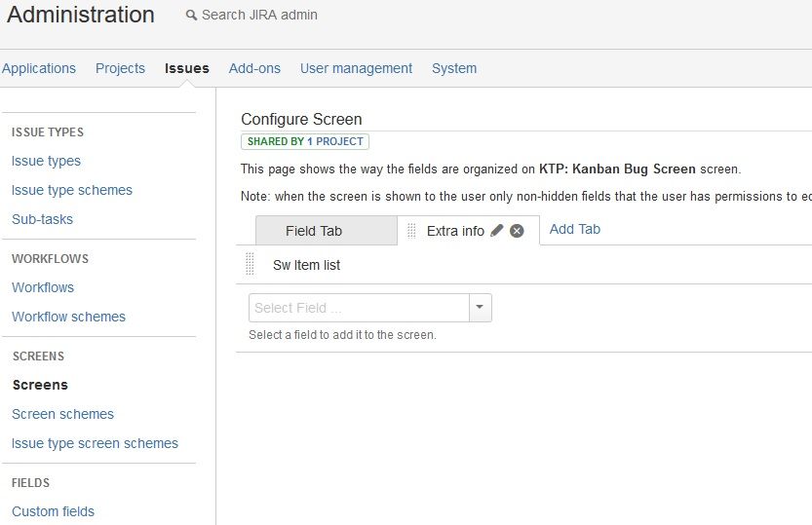Image resolution: width=812 pixels, height=525 pixels.
Task: Click into the Select Field input box
Action: [x=359, y=308]
